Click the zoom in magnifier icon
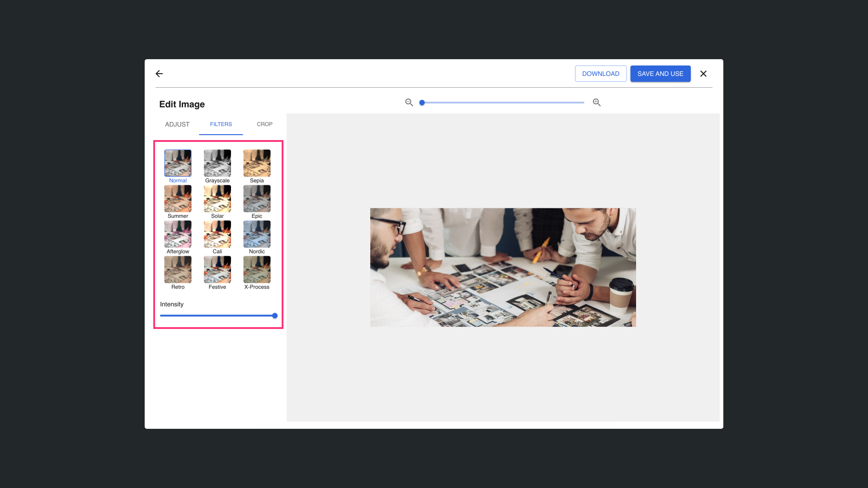The width and height of the screenshot is (868, 488). click(597, 103)
